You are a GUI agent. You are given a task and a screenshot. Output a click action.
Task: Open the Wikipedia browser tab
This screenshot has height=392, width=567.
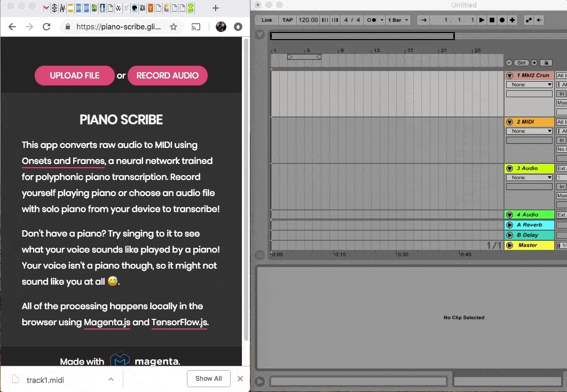(118, 8)
